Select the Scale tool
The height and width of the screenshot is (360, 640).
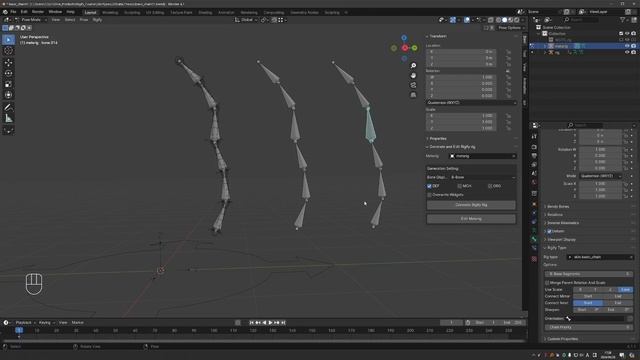tap(9, 84)
